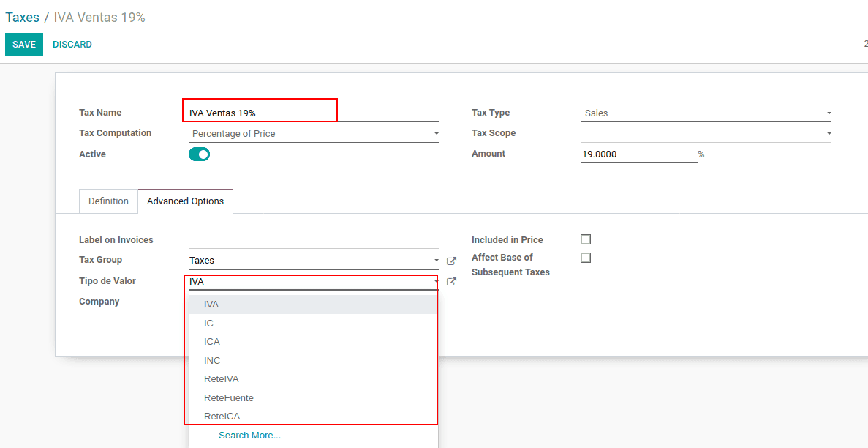Open the Tax Type dropdown
The image size is (868, 448).
[706, 113]
